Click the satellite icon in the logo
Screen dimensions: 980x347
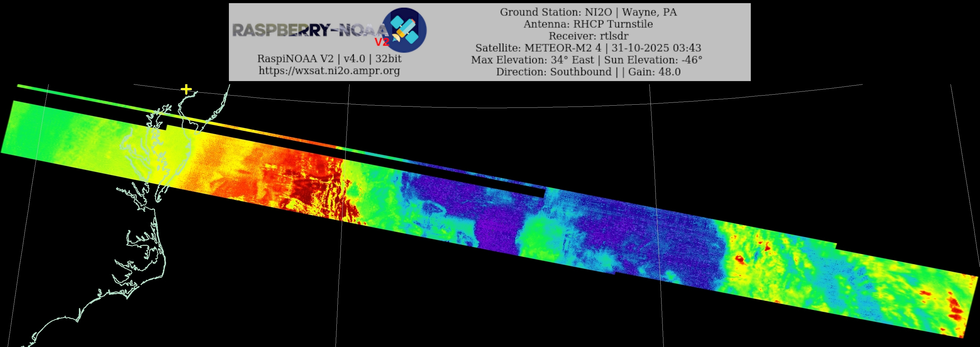404,30
